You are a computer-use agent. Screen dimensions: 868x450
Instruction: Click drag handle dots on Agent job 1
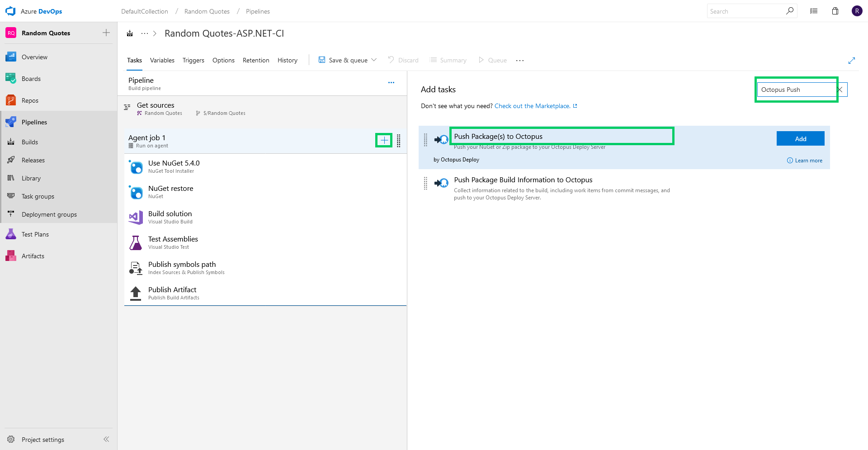coord(399,141)
